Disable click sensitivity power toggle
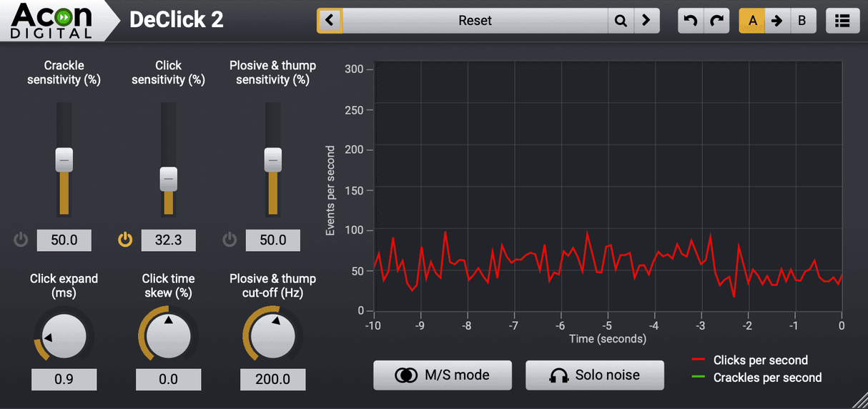 coord(125,240)
